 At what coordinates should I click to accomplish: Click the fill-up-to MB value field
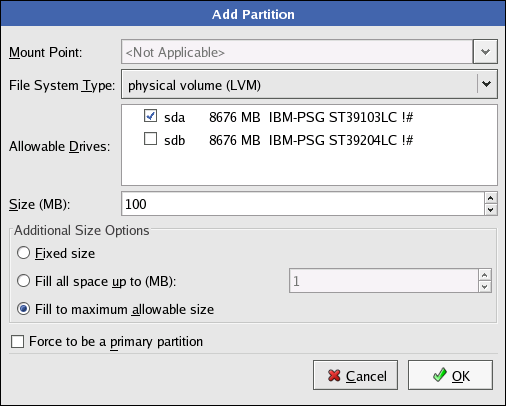384,281
